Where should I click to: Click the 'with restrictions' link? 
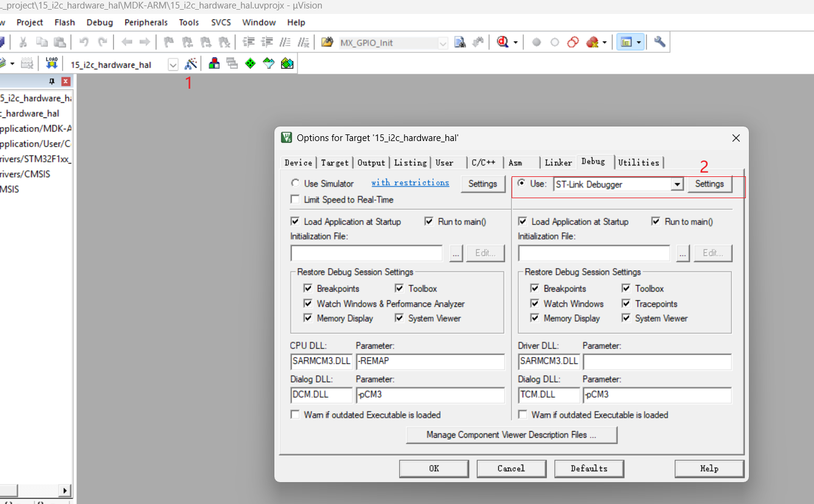[x=410, y=182]
